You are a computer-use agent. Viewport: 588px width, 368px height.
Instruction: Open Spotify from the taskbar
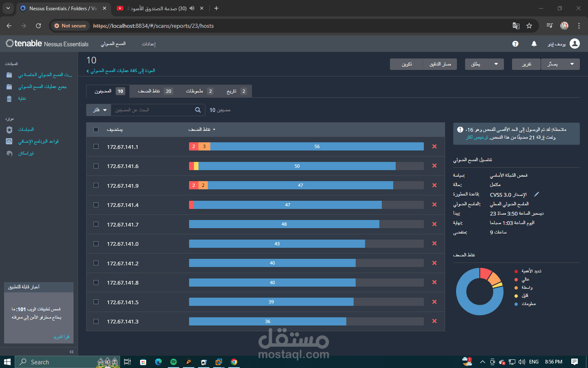(x=174, y=362)
